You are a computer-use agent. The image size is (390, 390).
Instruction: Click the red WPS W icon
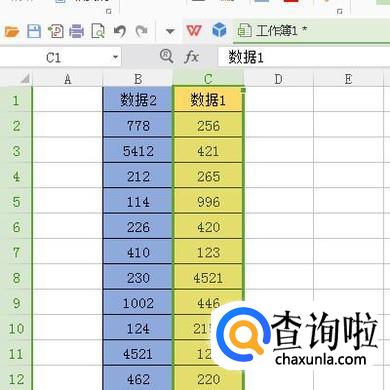click(x=194, y=31)
